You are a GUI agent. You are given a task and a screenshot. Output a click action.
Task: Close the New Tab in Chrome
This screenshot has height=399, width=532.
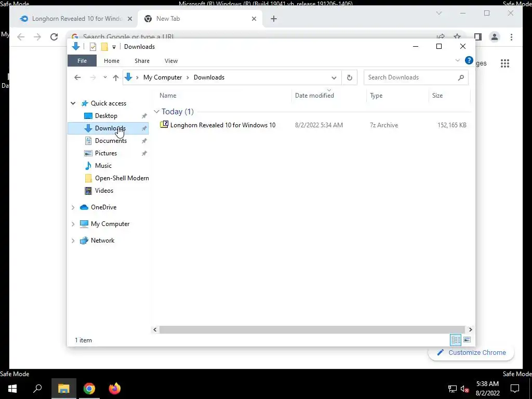pos(254,19)
